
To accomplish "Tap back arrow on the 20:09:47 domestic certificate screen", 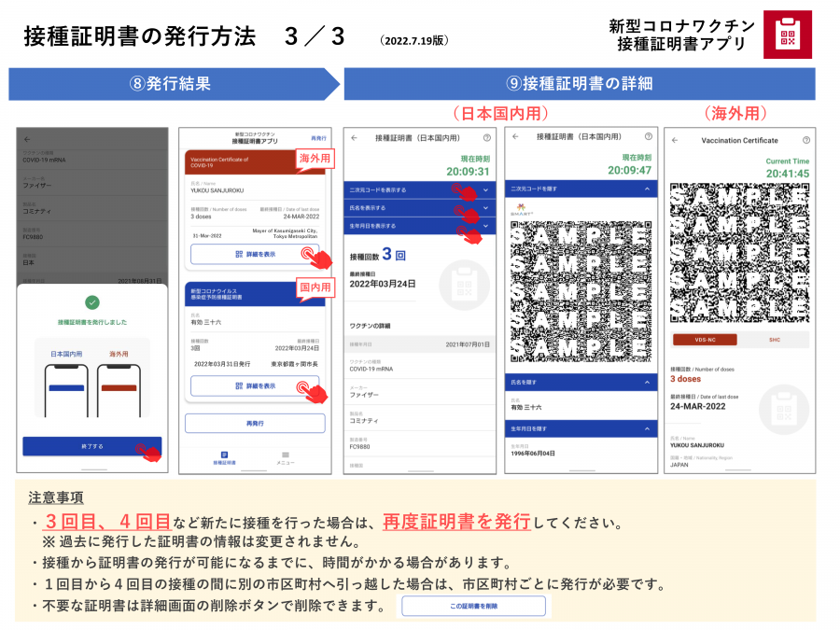I will tap(515, 138).
